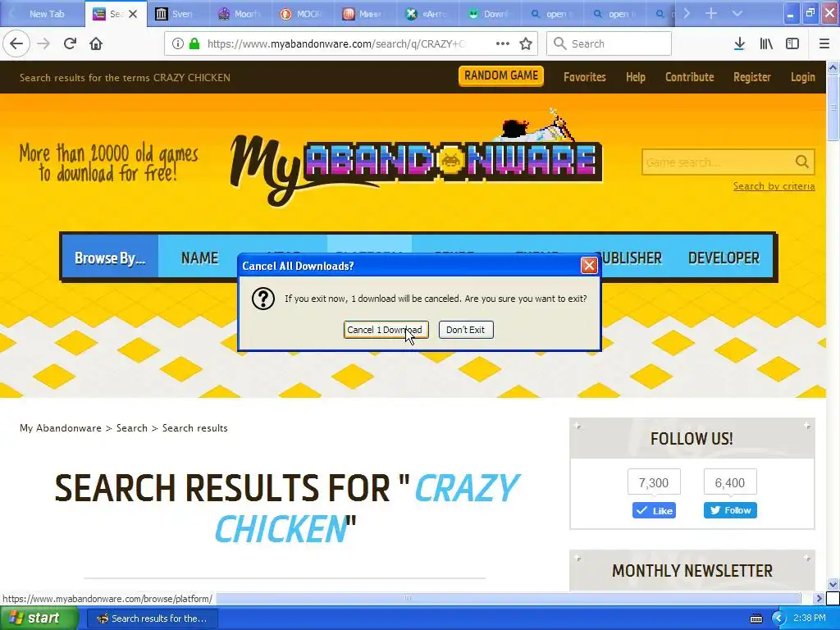Click the horizontal scrollbar right arrow
The height and width of the screenshot is (630, 840).
819,598
